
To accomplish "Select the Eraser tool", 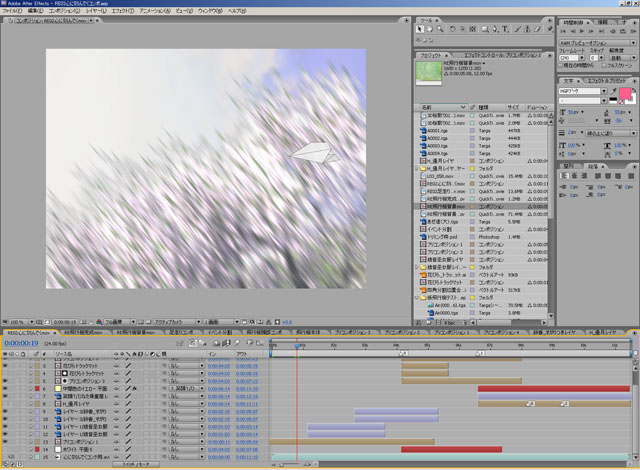I will pyautogui.click(x=538, y=29).
